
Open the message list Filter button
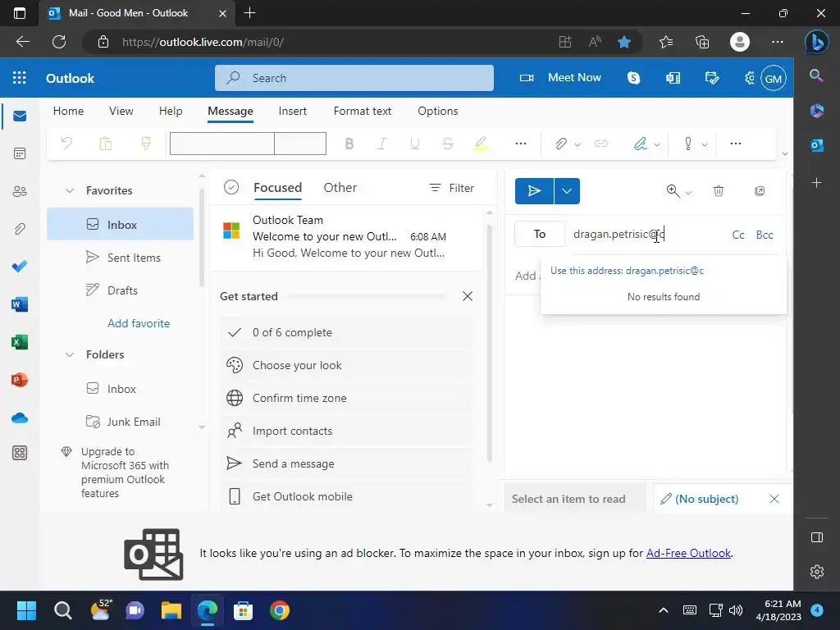tap(452, 188)
